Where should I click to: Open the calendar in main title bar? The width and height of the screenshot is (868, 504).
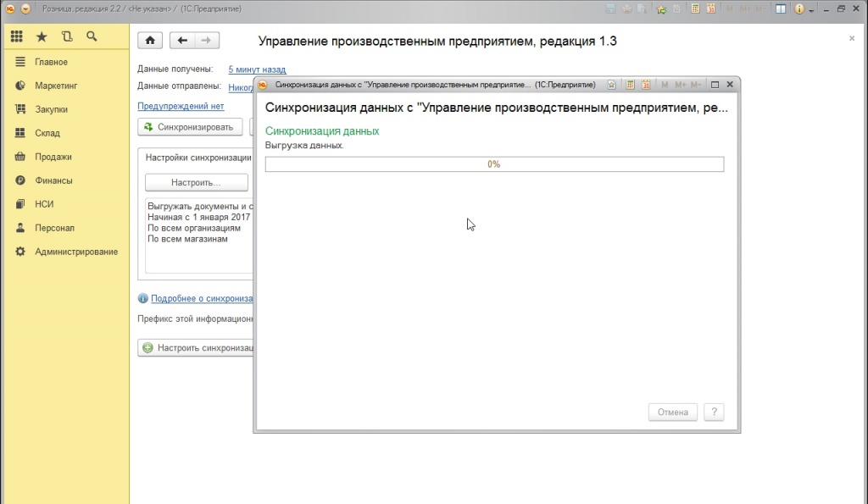[712, 8]
